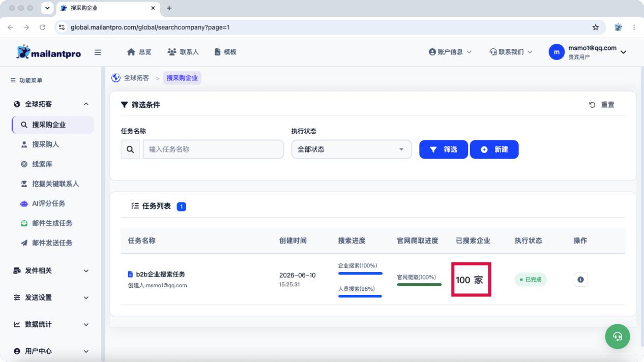Screen dimensions: 644x362
Task: Open browser three-dot menu
Action: [634, 27]
